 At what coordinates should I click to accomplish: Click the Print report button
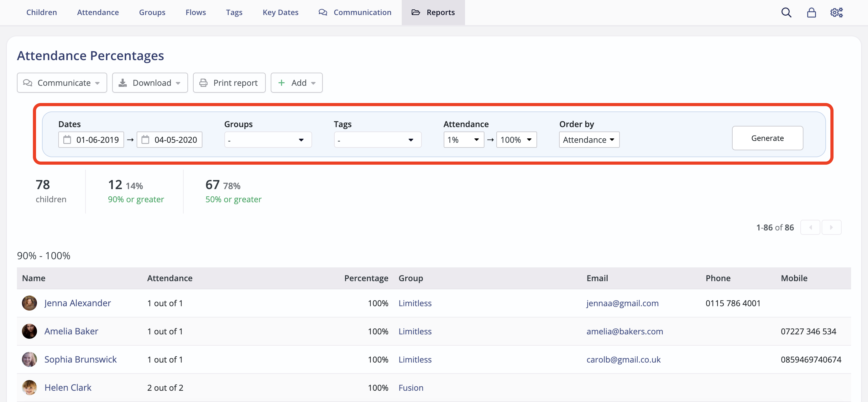tap(229, 83)
